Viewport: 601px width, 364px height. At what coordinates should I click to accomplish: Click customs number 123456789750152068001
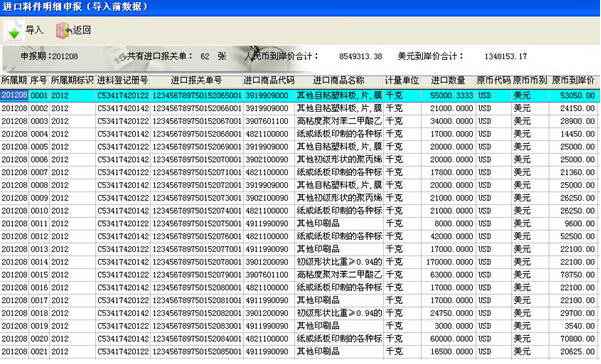197,134
